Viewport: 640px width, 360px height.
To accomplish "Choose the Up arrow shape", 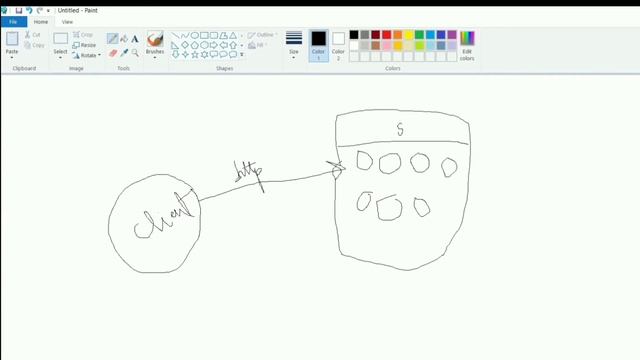I will pos(233,45).
